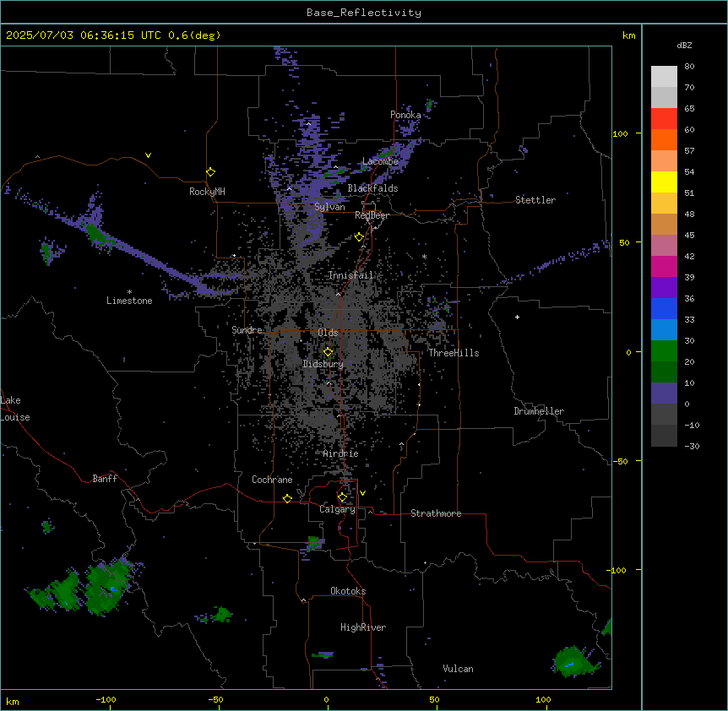Pick the dark green 10-20 dBZ swatch
Screen dimensions: 728x711
tap(664, 372)
